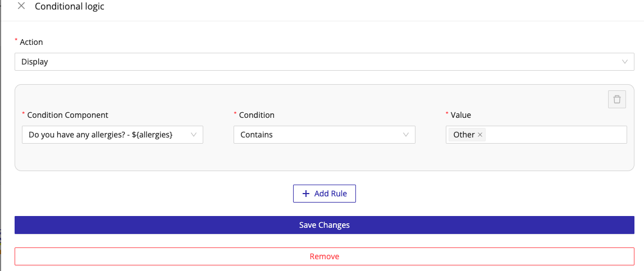
Task: Click the red Remove button
Action: (324, 256)
